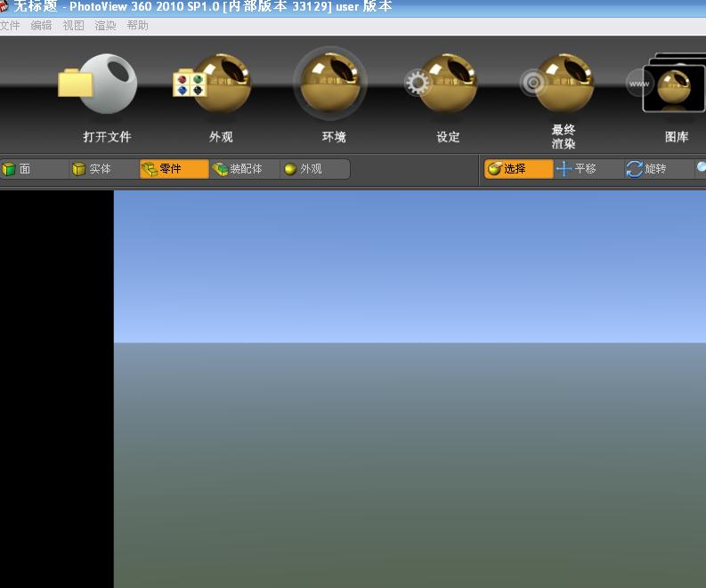Select 零件 part selection mode
This screenshot has height=588, width=706.
pyautogui.click(x=174, y=169)
